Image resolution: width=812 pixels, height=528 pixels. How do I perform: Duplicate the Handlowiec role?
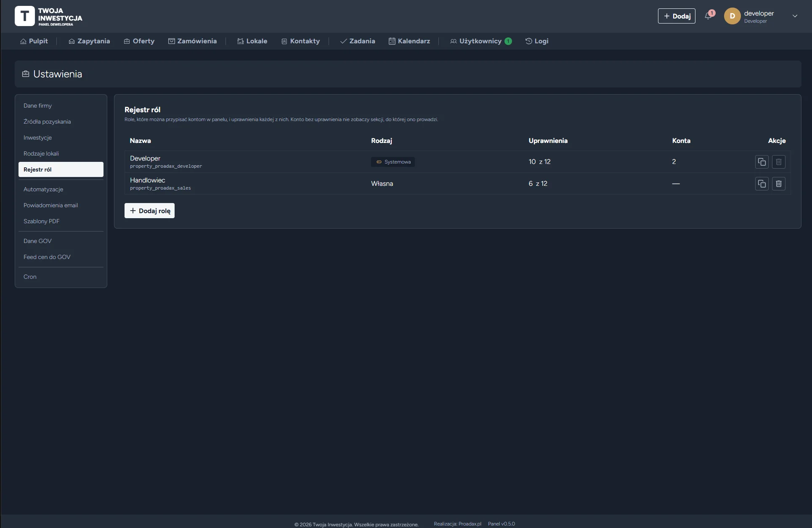coord(762,184)
